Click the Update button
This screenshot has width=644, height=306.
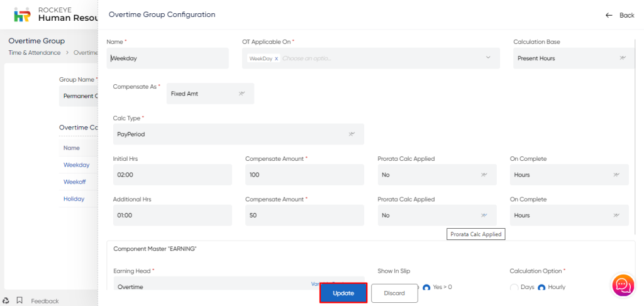[x=343, y=293]
